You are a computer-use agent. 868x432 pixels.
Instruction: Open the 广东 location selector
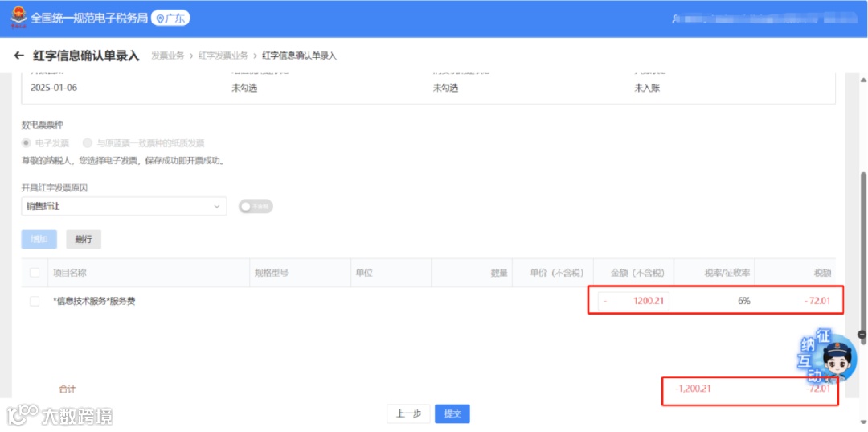pos(170,19)
